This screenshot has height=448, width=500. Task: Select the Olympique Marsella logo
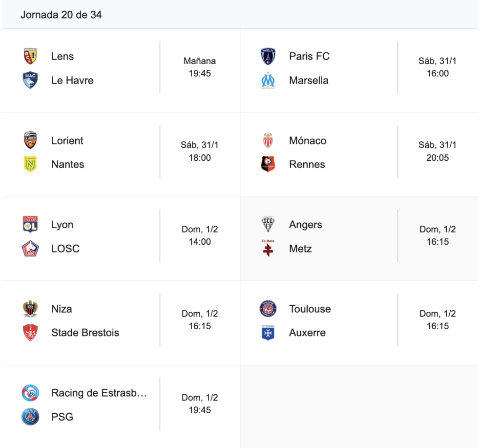click(268, 80)
